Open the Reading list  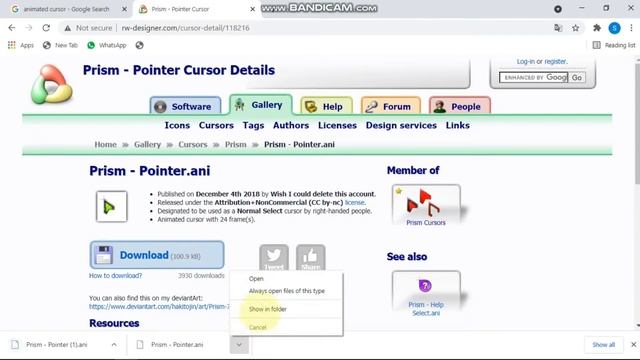point(614,45)
